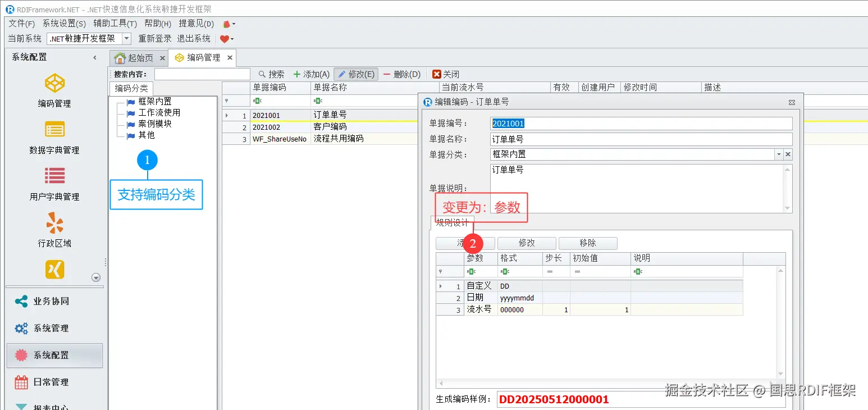
Task: Click filter icon in 参数 column filter cell
Action: 471,271
